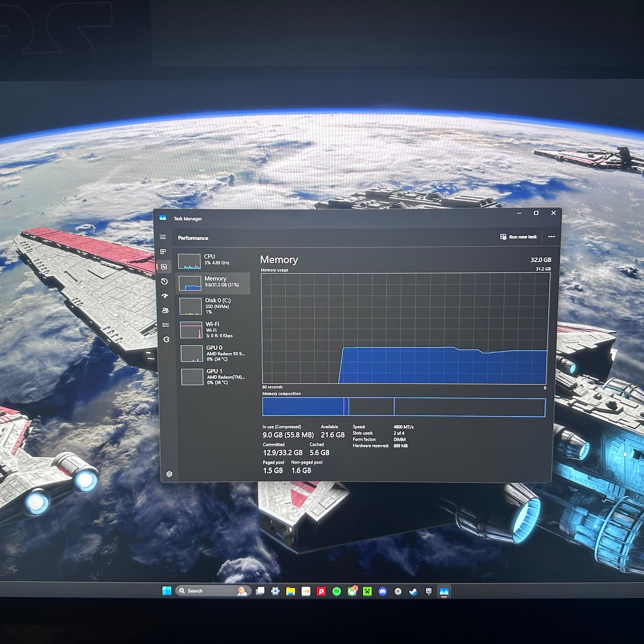The width and height of the screenshot is (644, 644).
Task: Click the in-use segment of Memory composition bar
Action: point(303,406)
